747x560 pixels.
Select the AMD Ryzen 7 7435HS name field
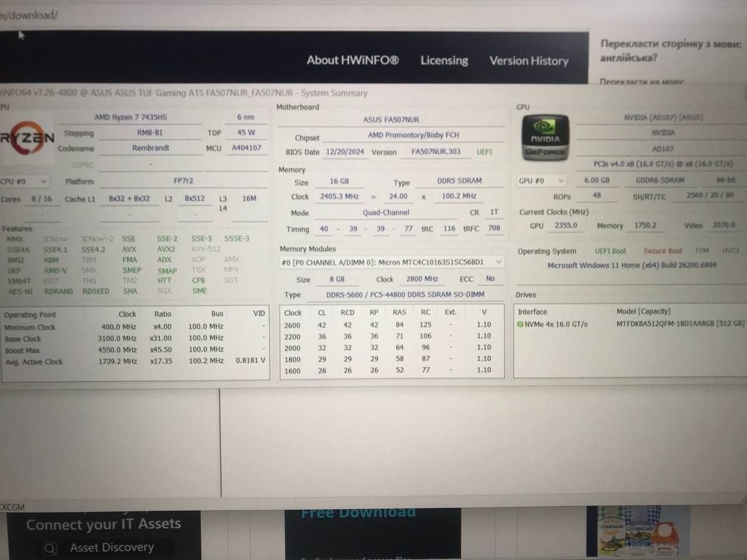pyautogui.click(x=130, y=117)
